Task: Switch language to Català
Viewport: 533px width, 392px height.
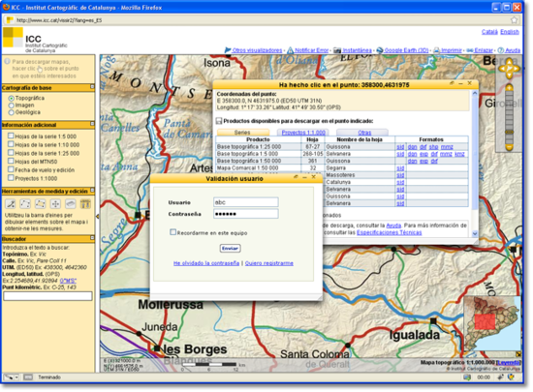Action: (x=489, y=32)
